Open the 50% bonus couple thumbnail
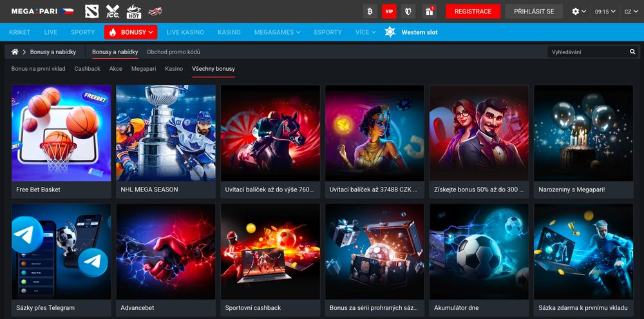This screenshot has width=644, height=319. point(479,133)
